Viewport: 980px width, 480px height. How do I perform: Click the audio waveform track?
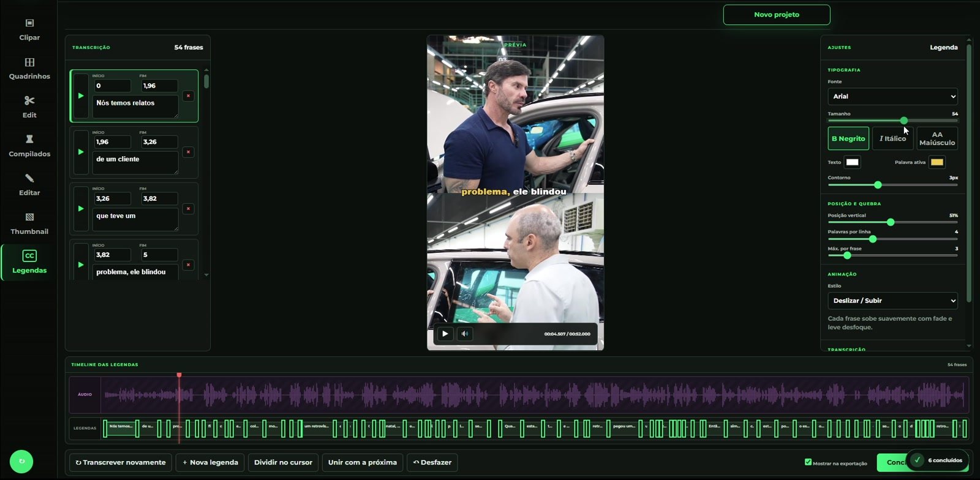coord(535,395)
